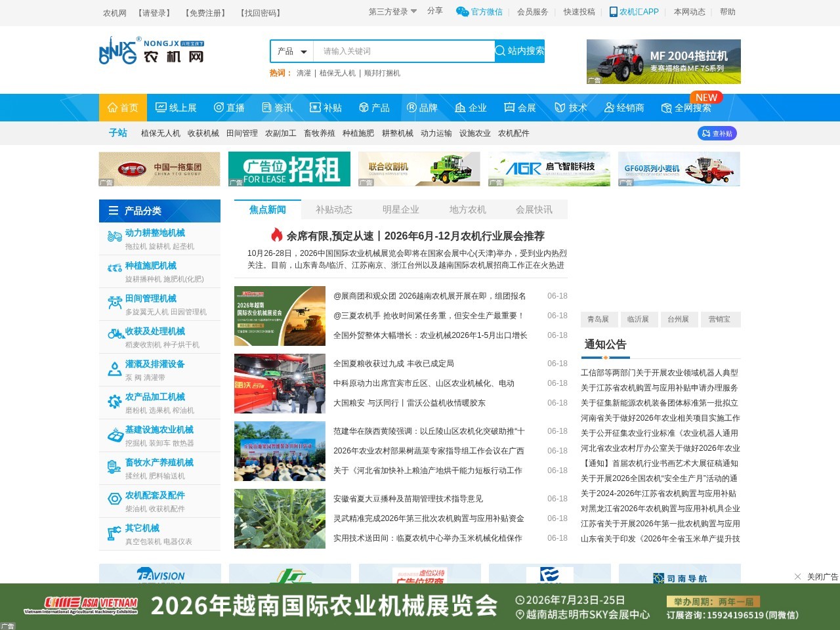The height and width of the screenshot is (630, 840).
Task: Click the 查补贴 button
Action: [x=717, y=133]
